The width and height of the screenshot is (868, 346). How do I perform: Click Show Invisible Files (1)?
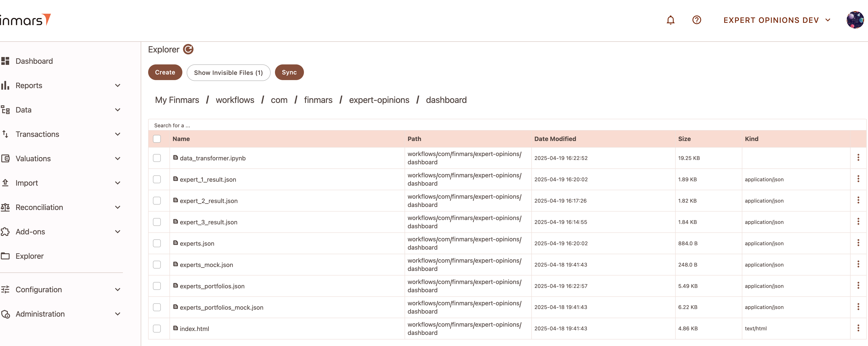point(229,73)
